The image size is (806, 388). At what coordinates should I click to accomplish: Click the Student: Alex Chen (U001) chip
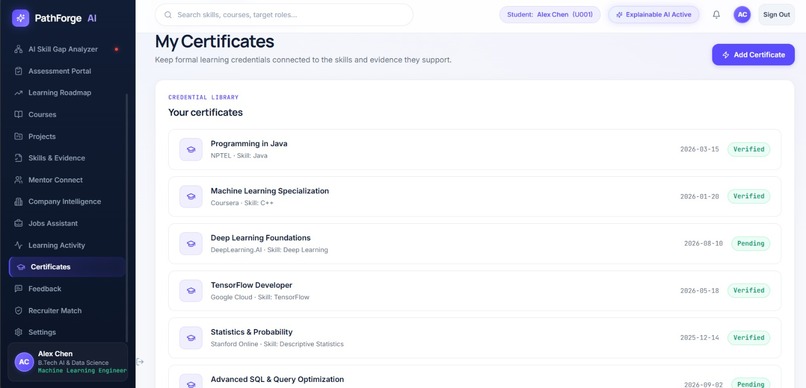pos(549,14)
